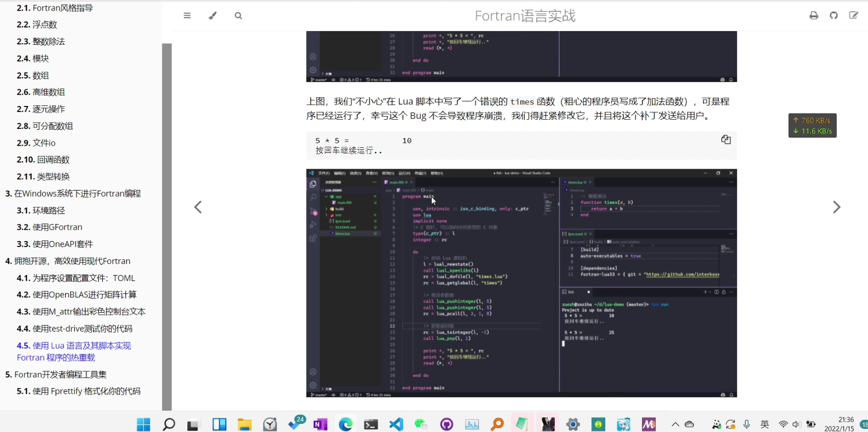Click the upper VS Code screenshot image
Image resolution: width=868 pixels, height=432 pixels.
521,57
